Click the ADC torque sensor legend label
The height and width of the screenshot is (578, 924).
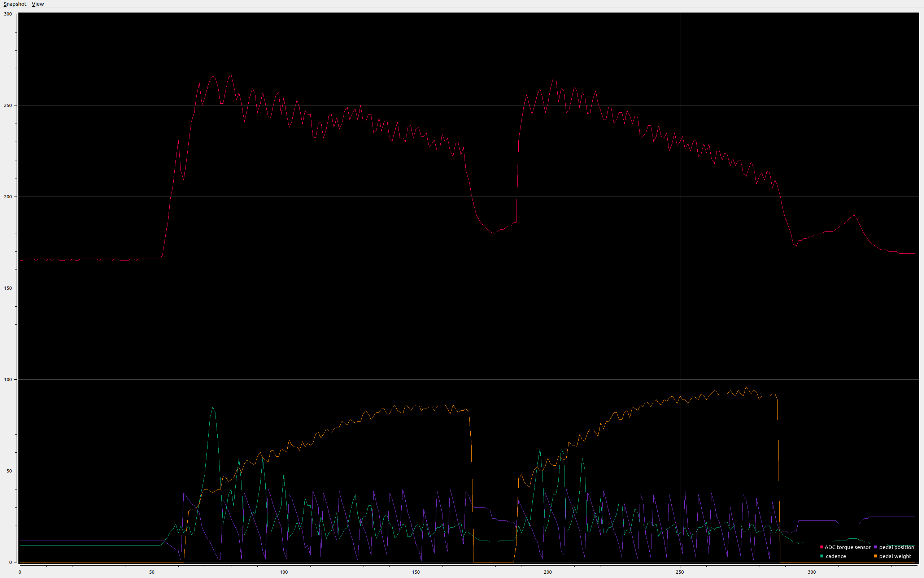(x=847, y=547)
